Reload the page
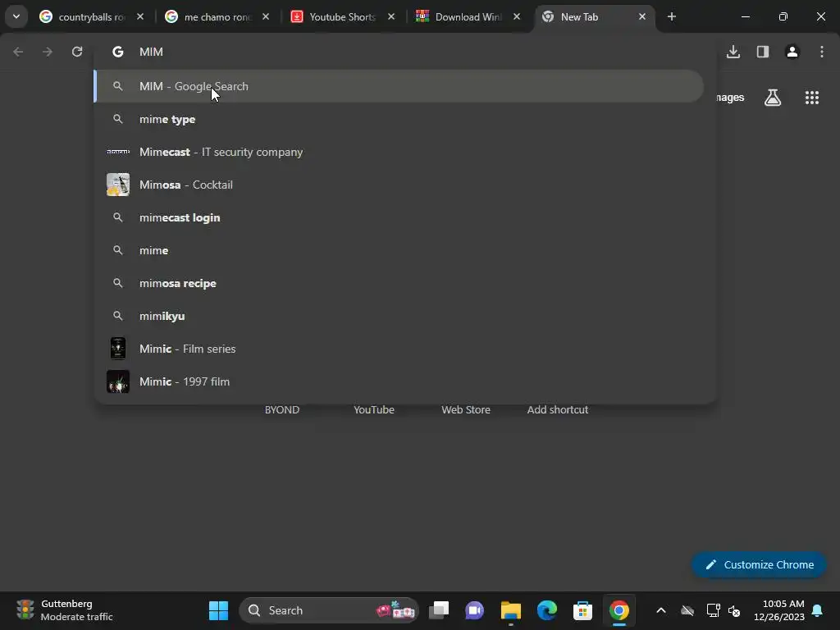Screen dimensions: 840x630 click(77, 52)
